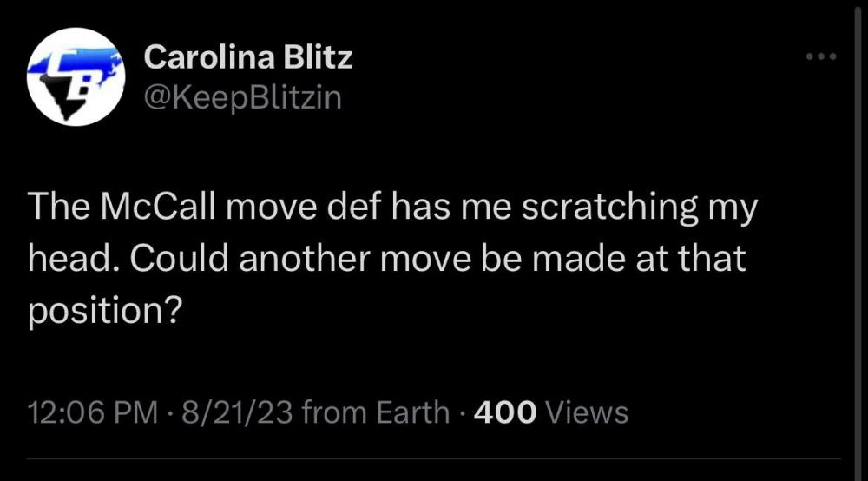Open the three-dot more options menu

pyautogui.click(x=819, y=57)
